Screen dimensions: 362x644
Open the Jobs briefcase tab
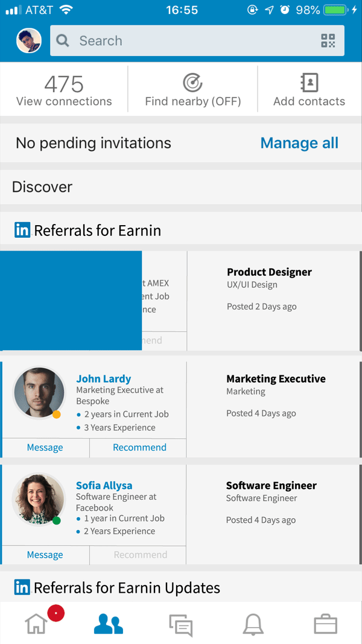click(325, 624)
